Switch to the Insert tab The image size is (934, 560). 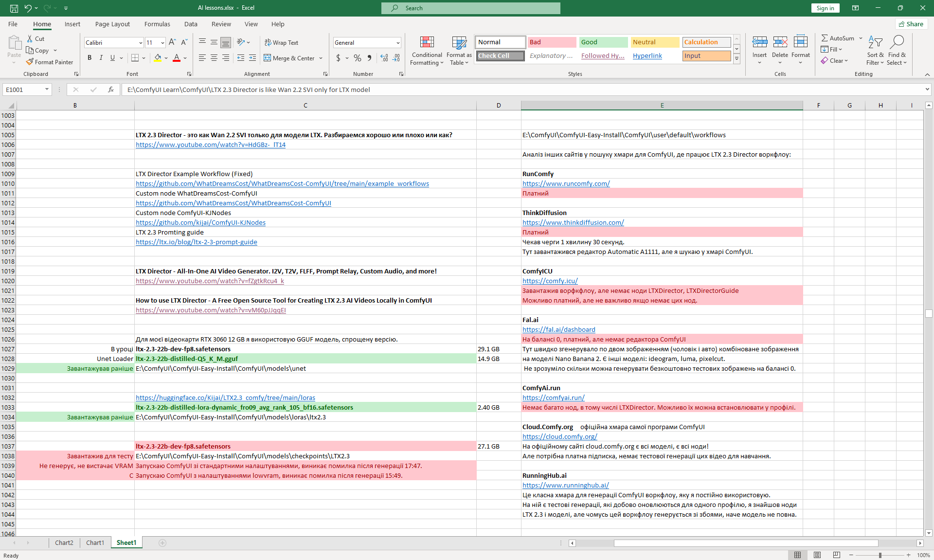tap(72, 24)
